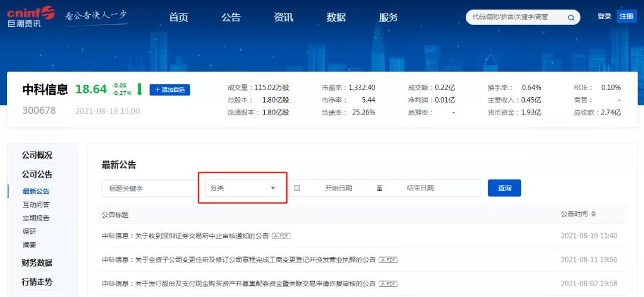644x297 pixels.
Task: Click the 成交量 value 115.02万股
Action: point(272,88)
